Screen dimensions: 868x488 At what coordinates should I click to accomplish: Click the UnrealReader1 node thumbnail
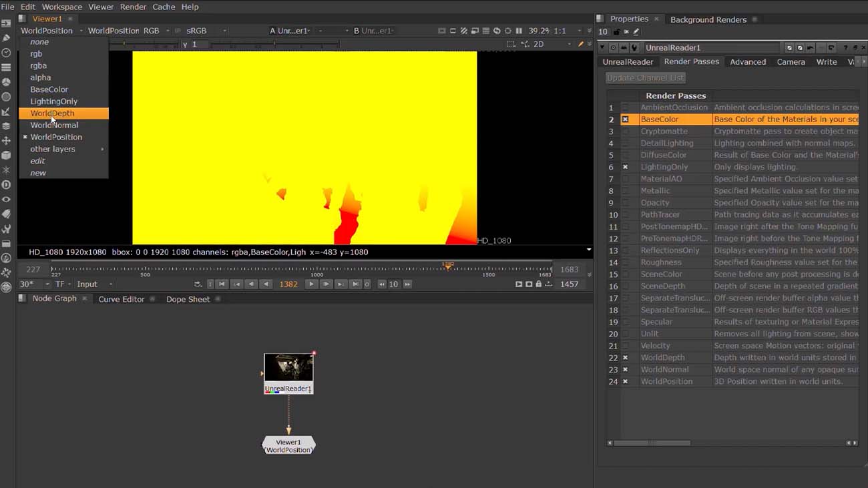(x=288, y=368)
